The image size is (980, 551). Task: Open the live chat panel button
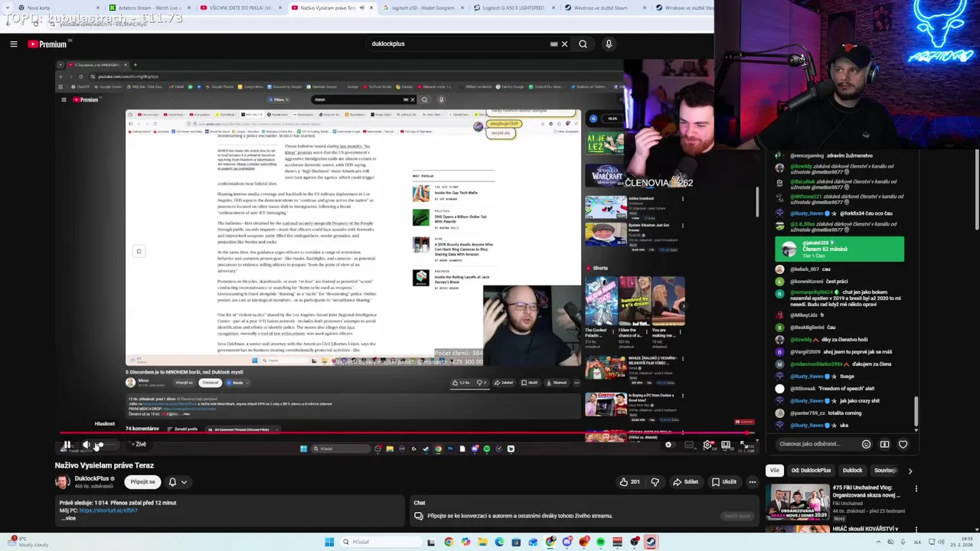737,516
